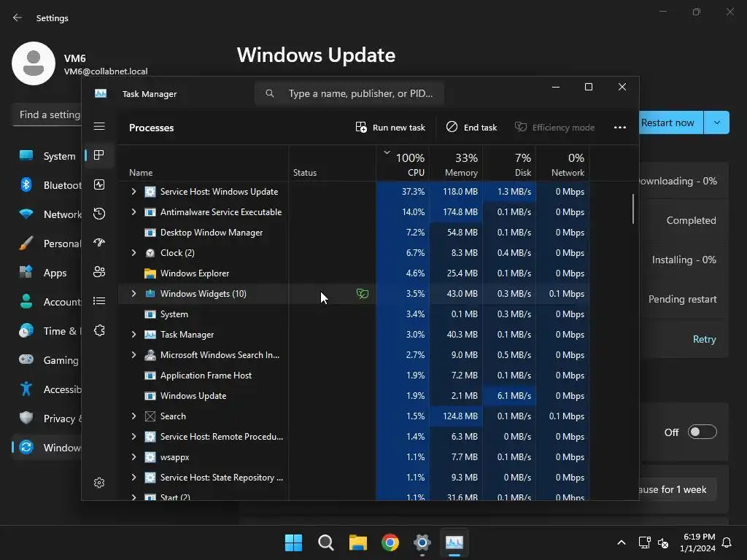Click the clock and date in taskbar
747x560 pixels.
pos(697,542)
